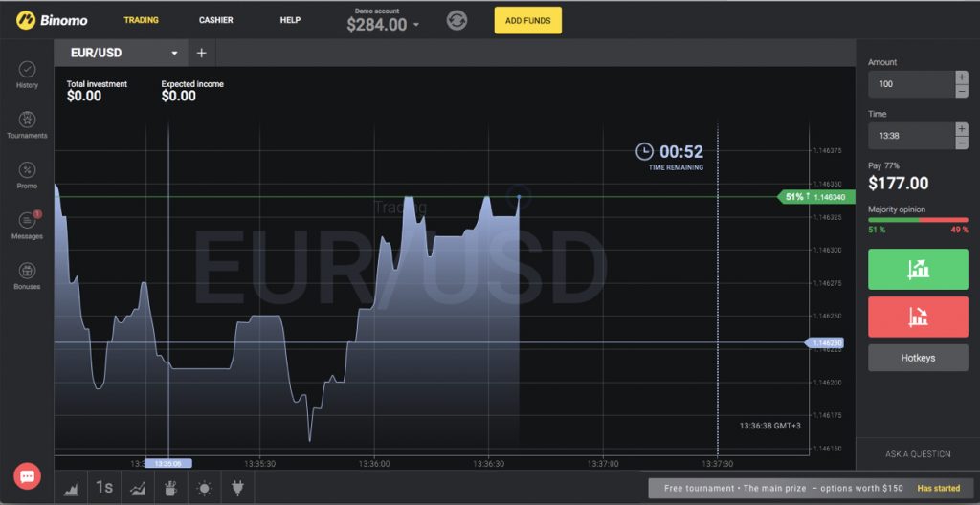Screen dimensions: 980x505
Task: Open the live chat bubble icon
Action: click(27, 476)
